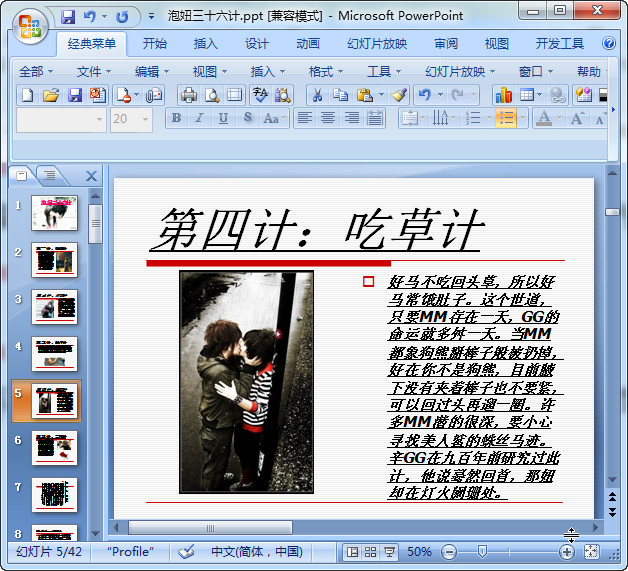Run spelling check icon
Screen dimensions: 628x571
[x=261, y=95]
